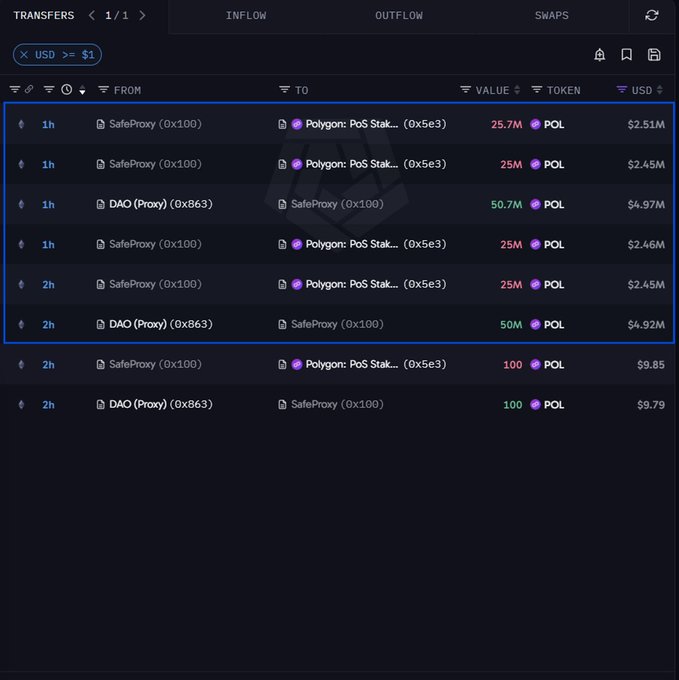This screenshot has width=679, height=680.
Task: Click Ethereum icon in $9.79 row
Action: [21, 405]
